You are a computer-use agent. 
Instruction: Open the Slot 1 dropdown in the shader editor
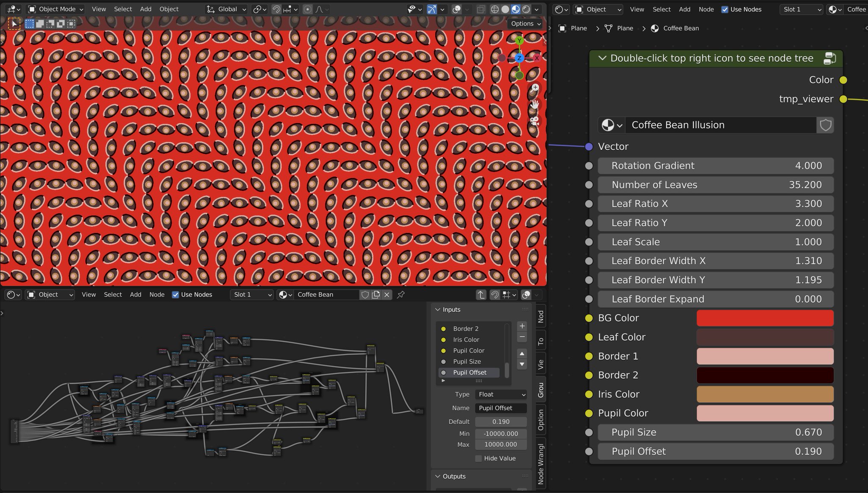point(251,294)
